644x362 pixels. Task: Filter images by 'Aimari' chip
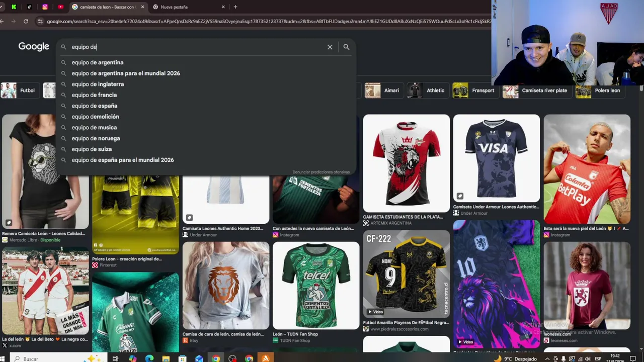(x=383, y=90)
